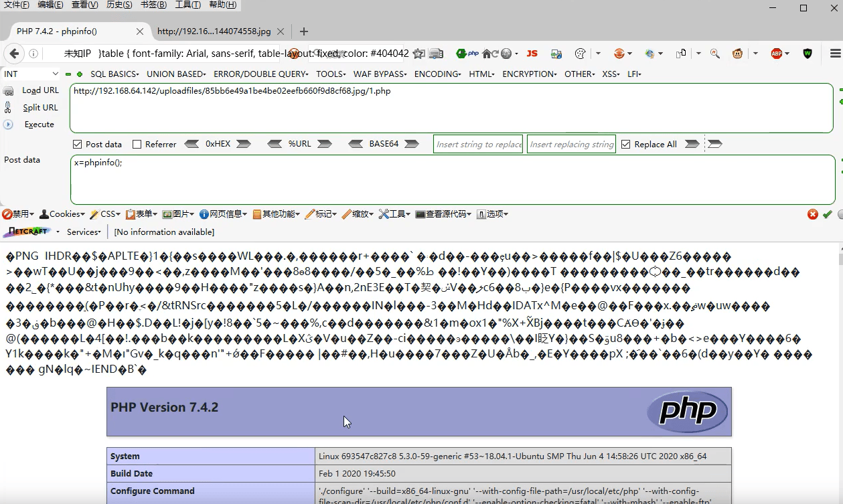Viewport: 843px width, 504px height.
Task: Click the Insert string to replace field
Action: (479, 144)
